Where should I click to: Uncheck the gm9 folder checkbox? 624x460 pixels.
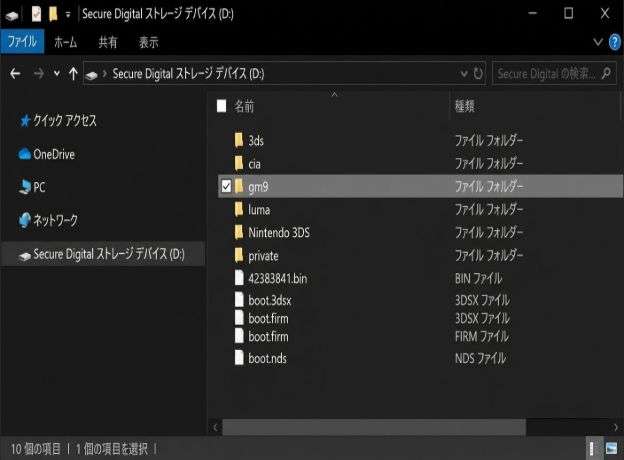click(226, 186)
